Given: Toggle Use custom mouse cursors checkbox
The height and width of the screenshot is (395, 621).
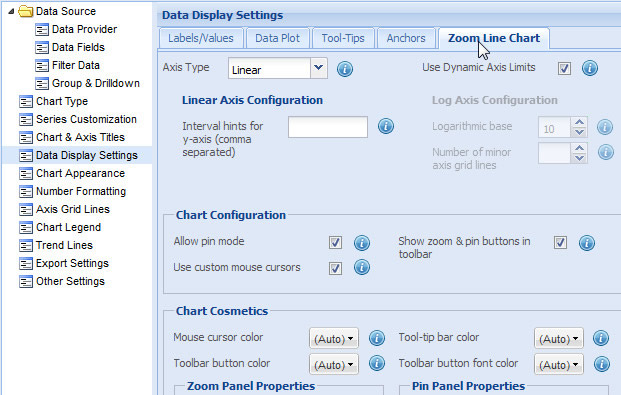Looking at the screenshot, I should pyautogui.click(x=335, y=268).
